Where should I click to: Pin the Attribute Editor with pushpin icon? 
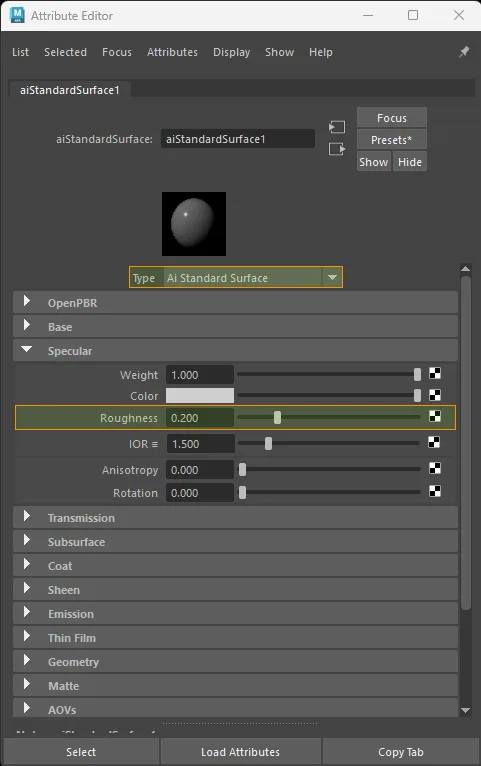point(464,52)
